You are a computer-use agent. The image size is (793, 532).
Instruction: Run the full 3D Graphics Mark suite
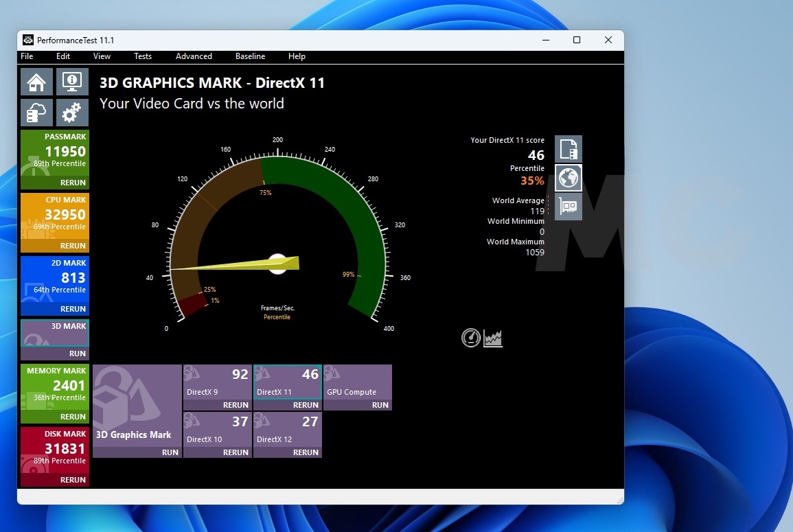170,452
